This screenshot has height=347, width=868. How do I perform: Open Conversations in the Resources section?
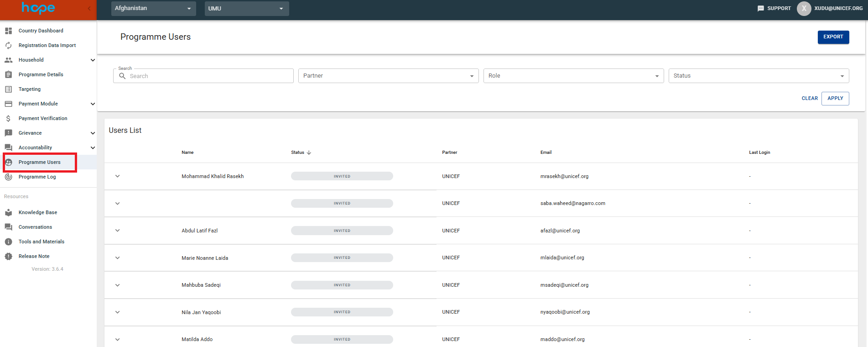(x=35, y=227)
